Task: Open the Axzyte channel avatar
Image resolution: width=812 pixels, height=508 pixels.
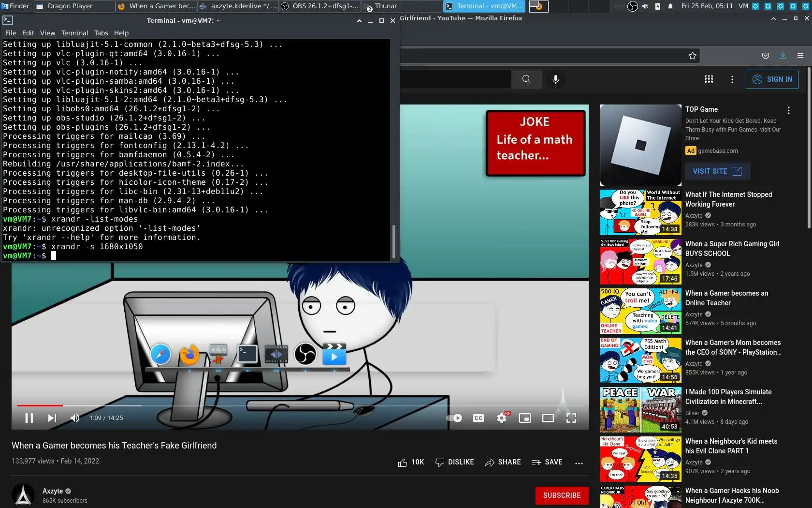Action: coord(23,495)
